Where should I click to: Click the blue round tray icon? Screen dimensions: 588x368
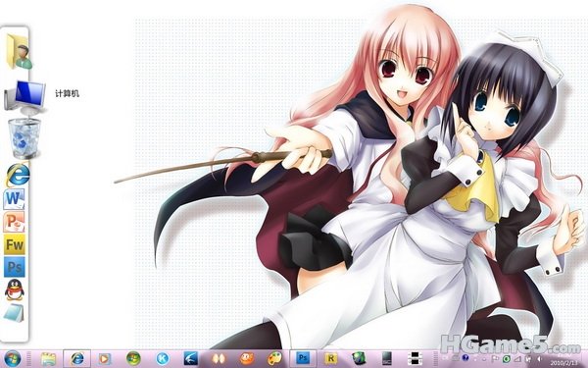pyautogui.click(x=465, y=358)
